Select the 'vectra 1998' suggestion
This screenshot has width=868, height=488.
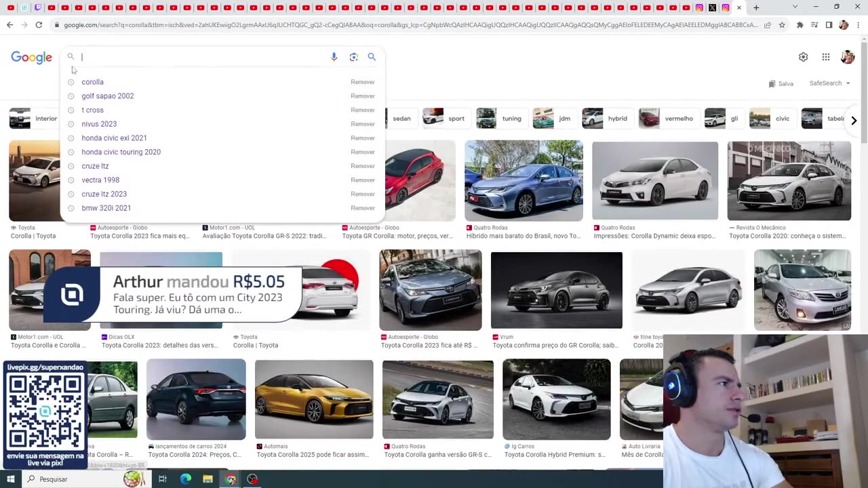(100, 180)
